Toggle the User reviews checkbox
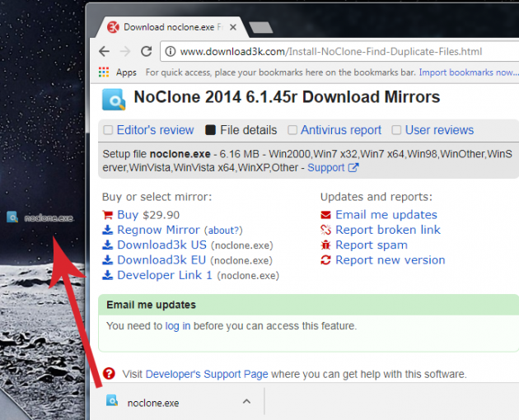This screenshot has height=420, width=519. (x=396, y=130)
